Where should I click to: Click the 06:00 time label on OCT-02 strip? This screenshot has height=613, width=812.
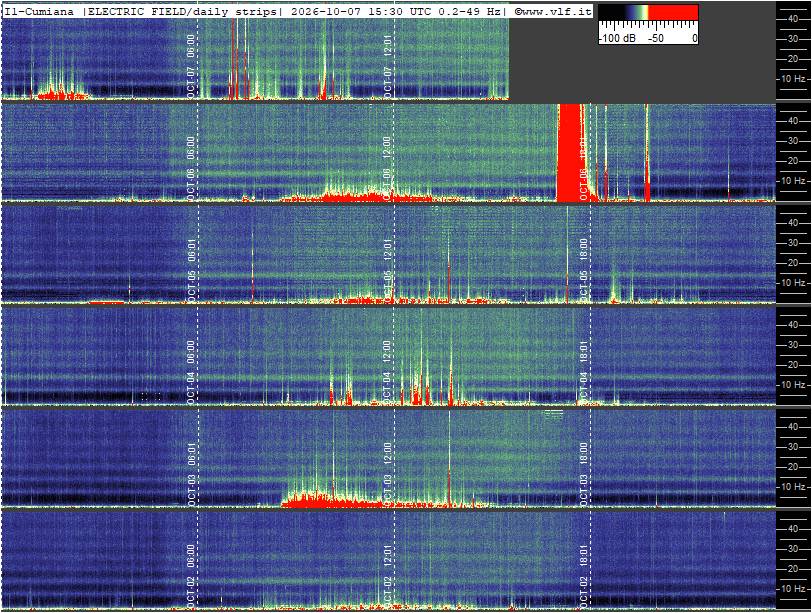(x=191, y=555)
